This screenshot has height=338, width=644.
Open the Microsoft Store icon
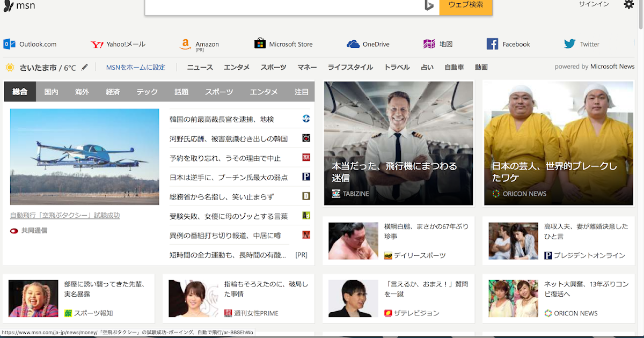261,43
